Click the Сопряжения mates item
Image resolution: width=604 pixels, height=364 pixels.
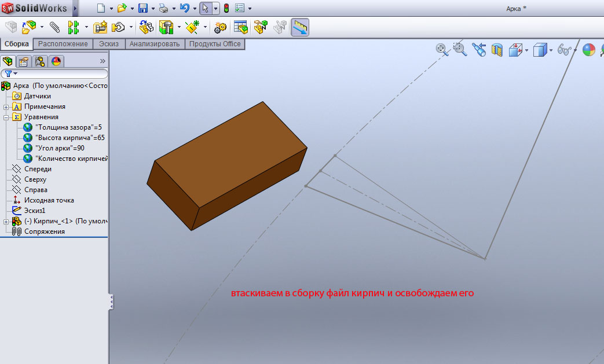44,231
